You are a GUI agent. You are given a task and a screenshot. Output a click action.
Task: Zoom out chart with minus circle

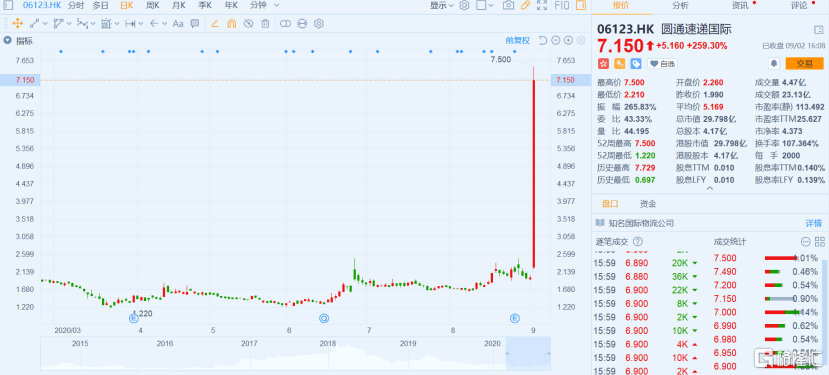coord(555,40)
